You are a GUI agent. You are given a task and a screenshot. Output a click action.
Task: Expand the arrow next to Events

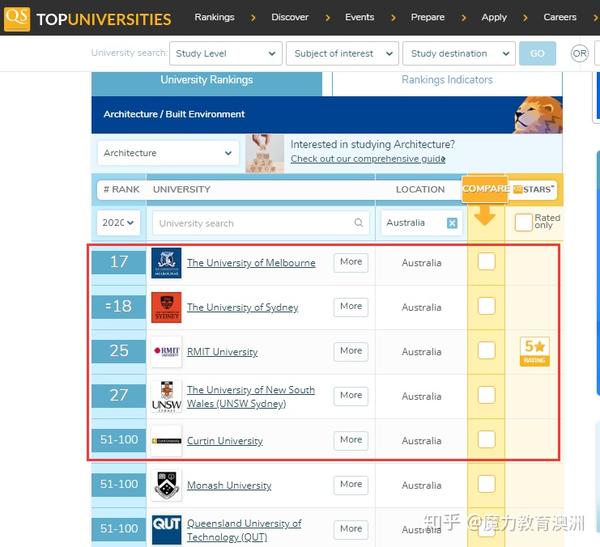(393, 18)
